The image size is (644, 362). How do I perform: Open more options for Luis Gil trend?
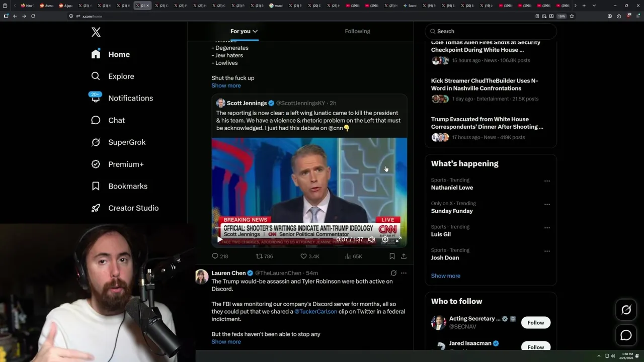[547, 228]
